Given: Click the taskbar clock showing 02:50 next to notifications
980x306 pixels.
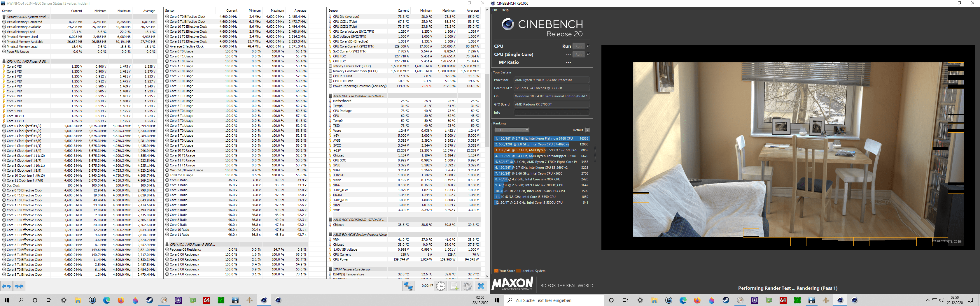Looking at the screenshot, I should (955, 300).
